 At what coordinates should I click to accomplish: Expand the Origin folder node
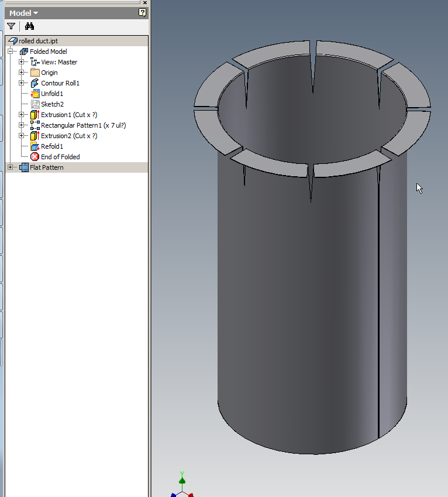pyautogui.click(x=22, y=73)
